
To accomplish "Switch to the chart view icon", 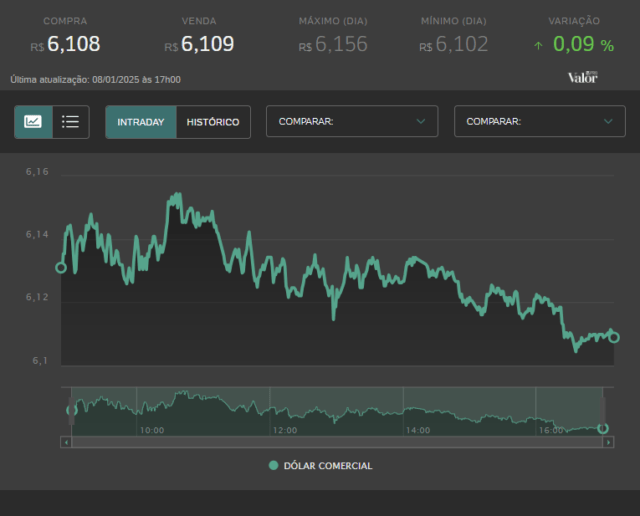I will coord(33,122).
